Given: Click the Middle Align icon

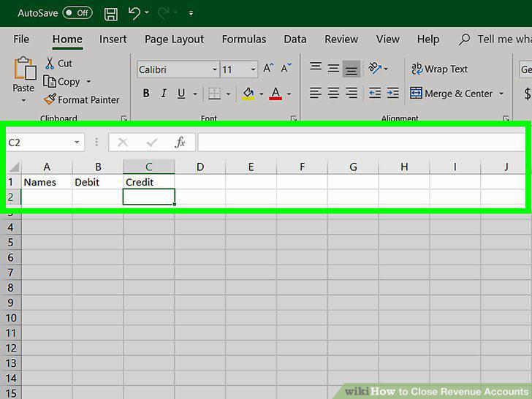Looking at the screenshot, I should [x=333, y=68].
